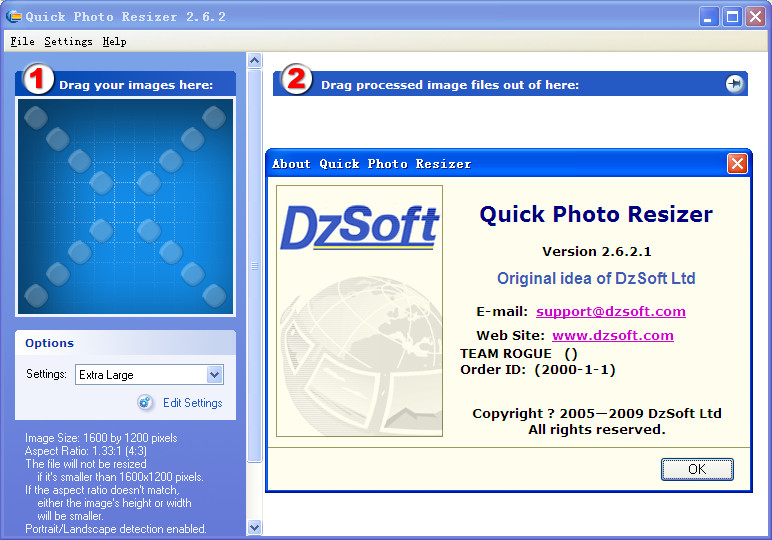The width and height of the screenshot is (772, 540).
Task: Click the Options panel header
Action: (126, 343)
